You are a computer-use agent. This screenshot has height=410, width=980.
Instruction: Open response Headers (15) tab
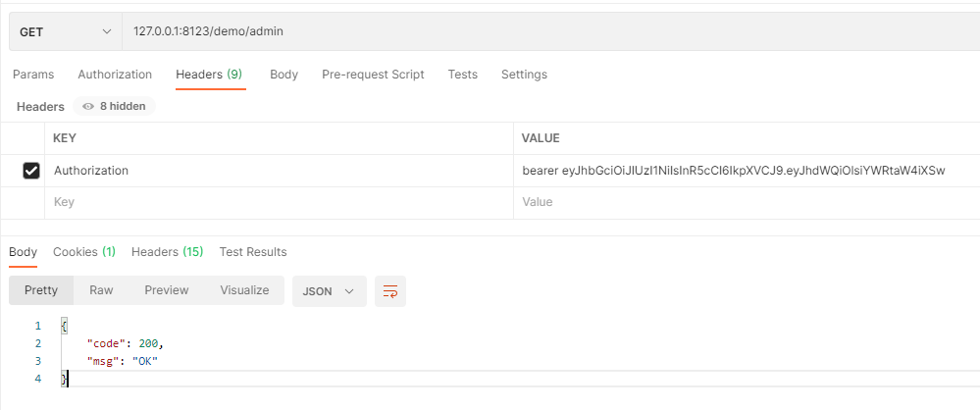[x=167, y=252]
